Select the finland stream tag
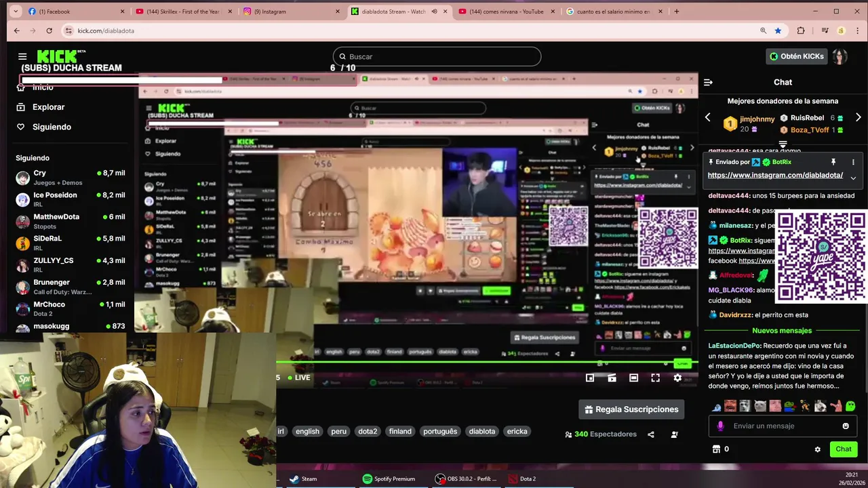Viewport: 868px width, 488px height. (x=400, y=431)
